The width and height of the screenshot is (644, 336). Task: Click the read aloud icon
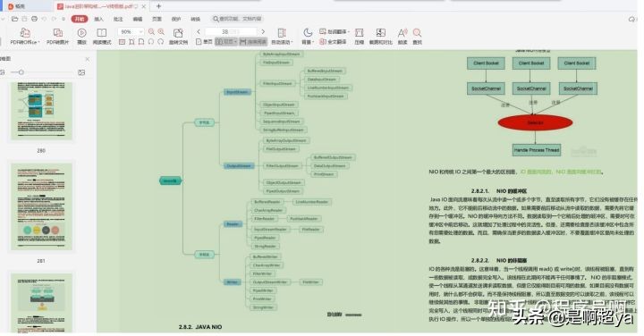click(402, 33)
